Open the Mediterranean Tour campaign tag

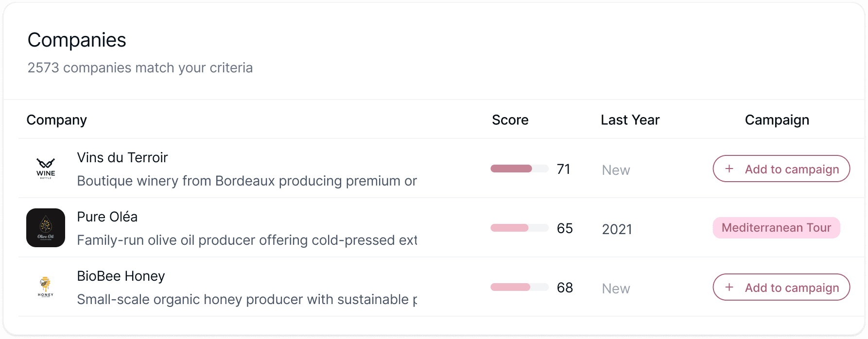[776, 228]
